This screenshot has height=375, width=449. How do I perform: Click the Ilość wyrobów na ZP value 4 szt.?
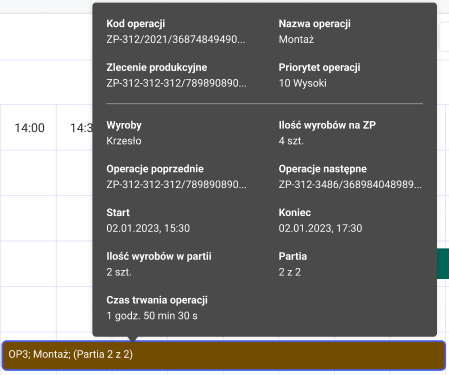point(291,141)
